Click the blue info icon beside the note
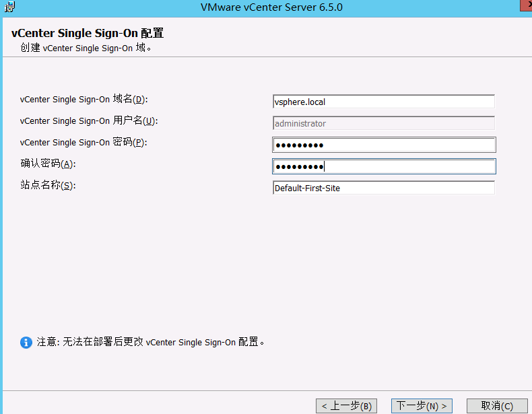Screen dimensions: 532x414 click(26, 343)
